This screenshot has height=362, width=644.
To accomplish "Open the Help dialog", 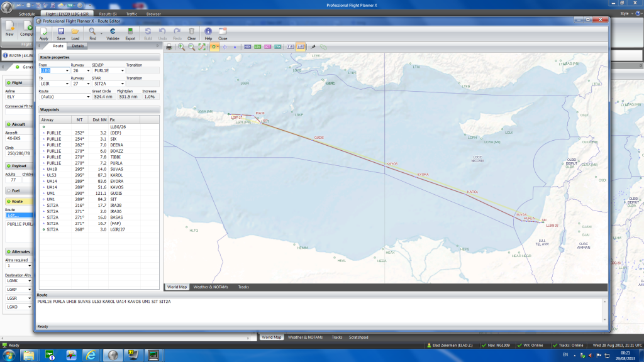I will [208, 33].
